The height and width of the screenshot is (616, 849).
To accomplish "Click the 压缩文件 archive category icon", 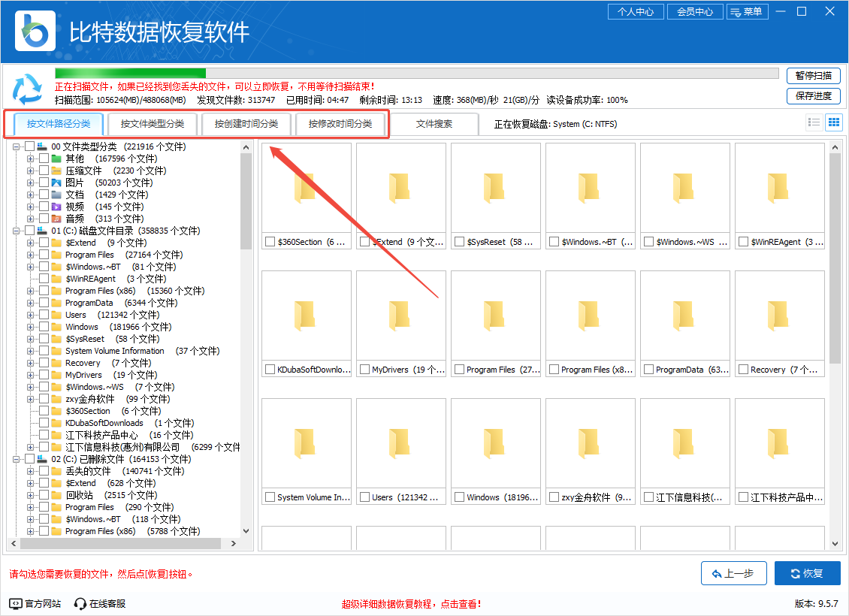I will (56, 171).
